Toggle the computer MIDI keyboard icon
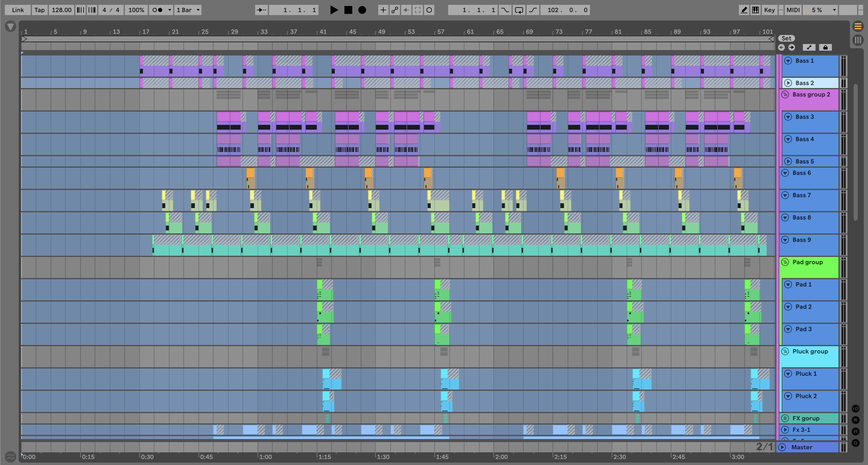 [756, 10]
